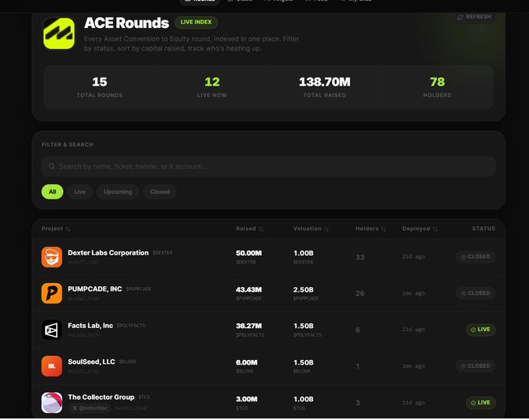Select the Upcoming filter pill
This screenshot has height=420, width=529.
[x=118, y=192]
